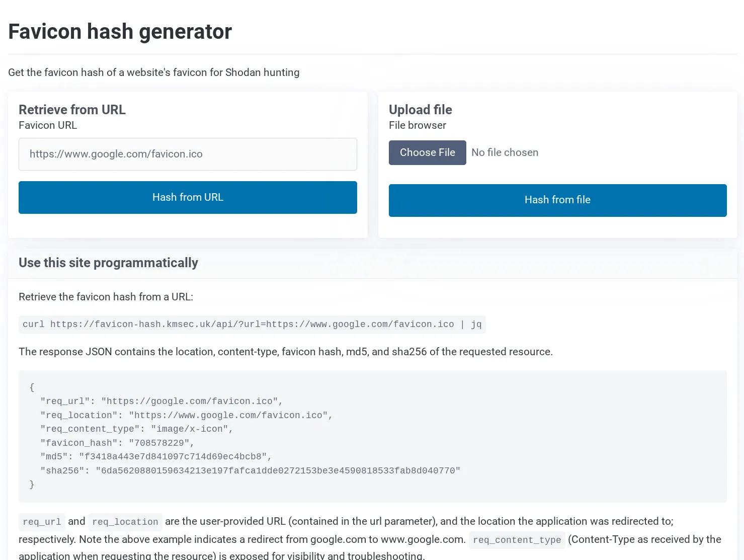The width and height of the screenshot is (744, 560).
Task: Click the 'No file chosen' label
Action: (505, 152)
